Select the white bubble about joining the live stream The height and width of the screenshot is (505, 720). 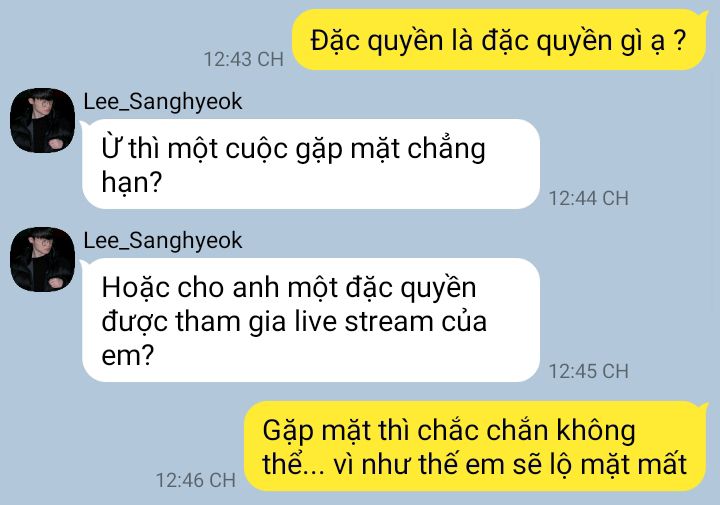[x=311, y=320]
